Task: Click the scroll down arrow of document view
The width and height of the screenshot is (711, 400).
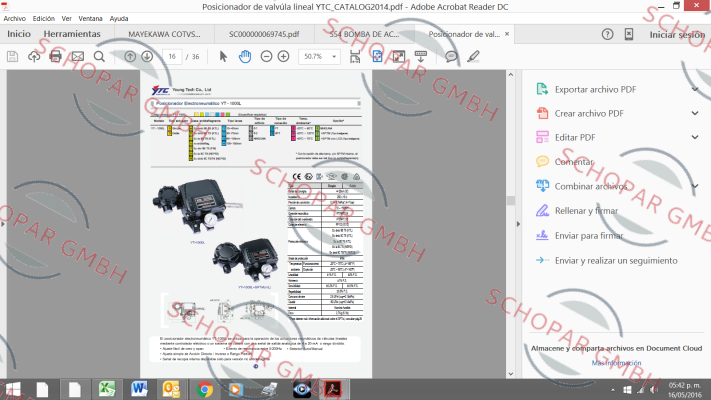Action: point(511,374)
